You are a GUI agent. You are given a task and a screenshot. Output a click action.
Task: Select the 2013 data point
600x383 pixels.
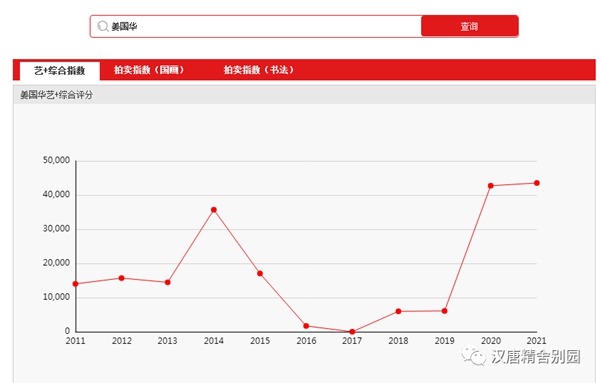click(x=168, y=282)
